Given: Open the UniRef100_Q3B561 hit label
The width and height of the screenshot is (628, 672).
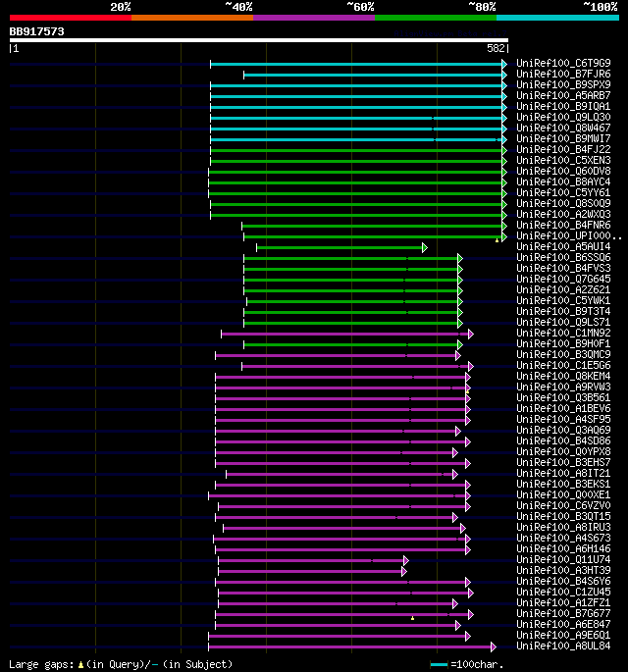Looking at the screenshot, I should pyautogui.click(x=563, y=397).
